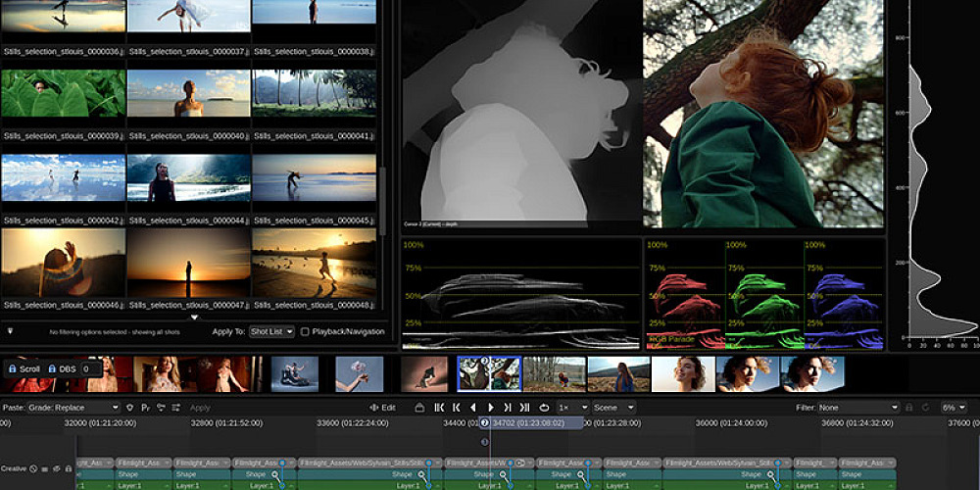Click the Pr paste option icon
This screenshot has height=490, width=980.
[146, 408]
